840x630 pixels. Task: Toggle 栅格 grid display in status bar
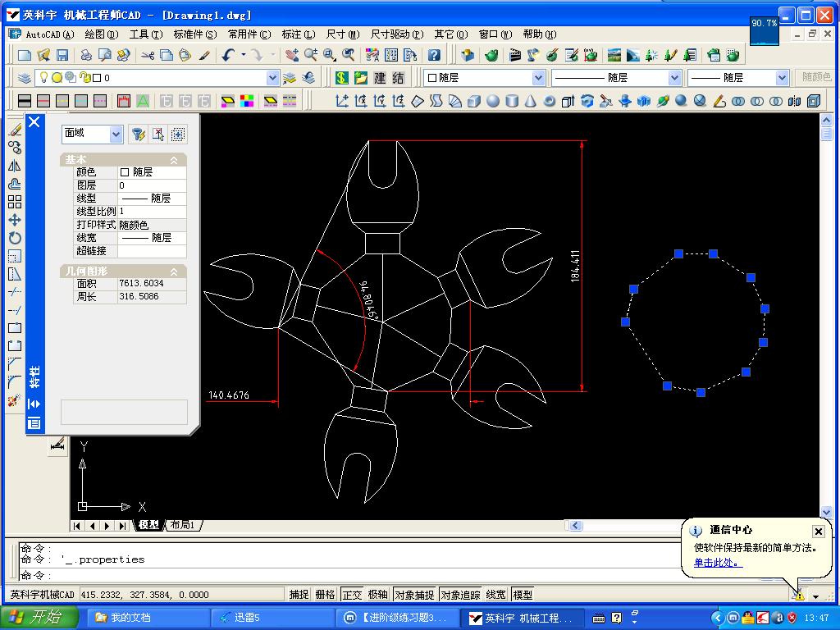click(x=325, y=595)
